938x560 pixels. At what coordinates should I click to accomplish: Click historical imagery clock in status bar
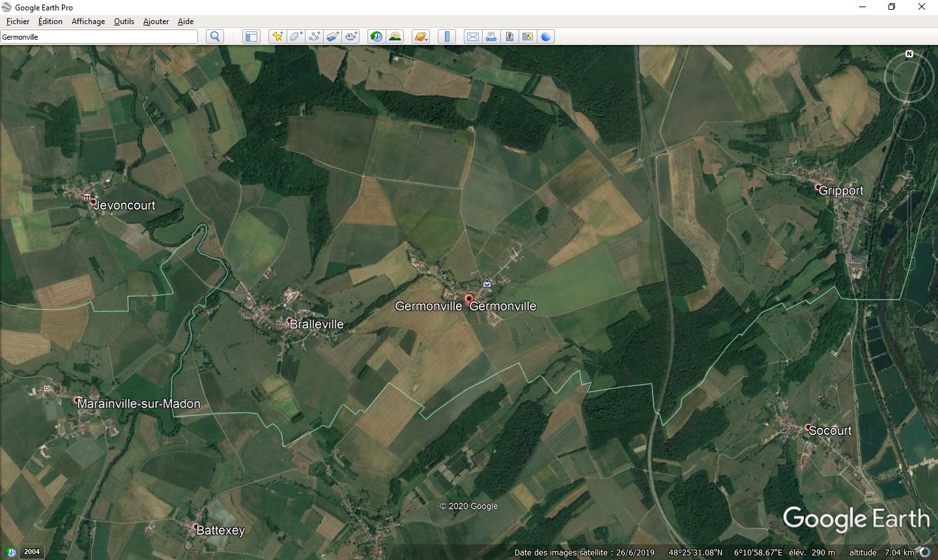point(10,552)
